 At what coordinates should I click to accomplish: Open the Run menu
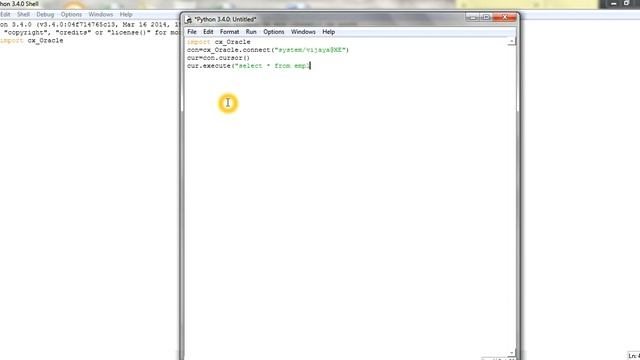click(251, 32)
